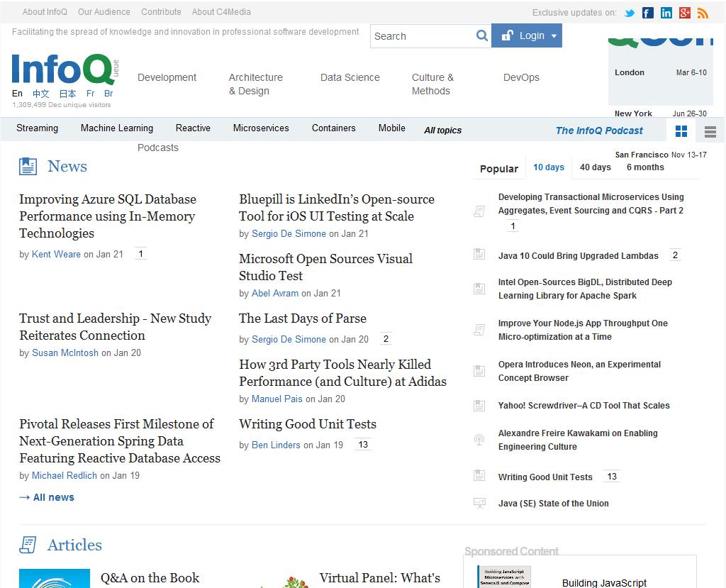The height and width of the screenshot is (588, 726).
Task: Select the 10 days popular tab
Action: coord(549,167)
